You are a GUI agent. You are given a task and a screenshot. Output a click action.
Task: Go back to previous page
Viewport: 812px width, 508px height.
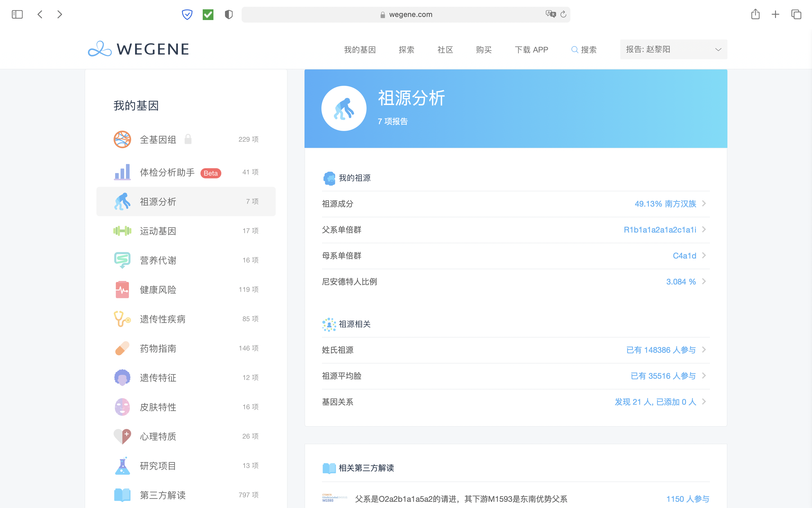(40, 14)
